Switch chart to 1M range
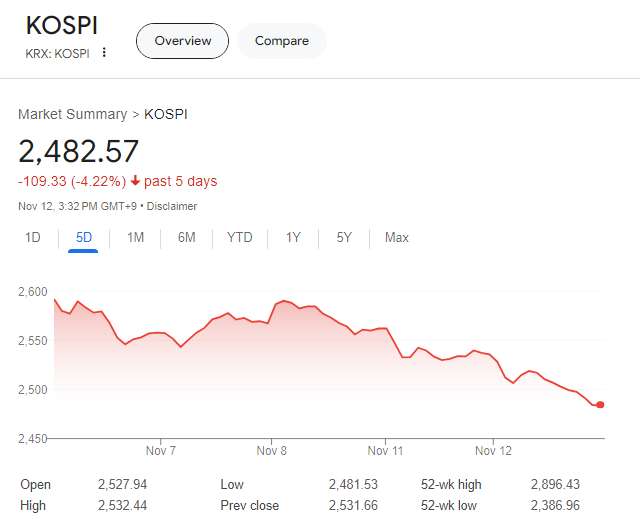Screen dimensions: 640x522 point(136,237)
